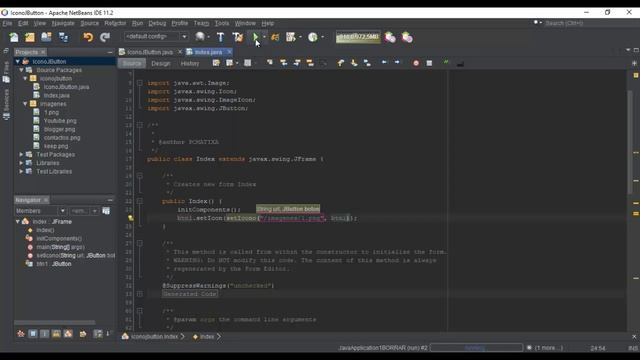This screenshot has height=360, width=640.
Task: Click the Build Project hammer icon
Action: tap(220, 37)
